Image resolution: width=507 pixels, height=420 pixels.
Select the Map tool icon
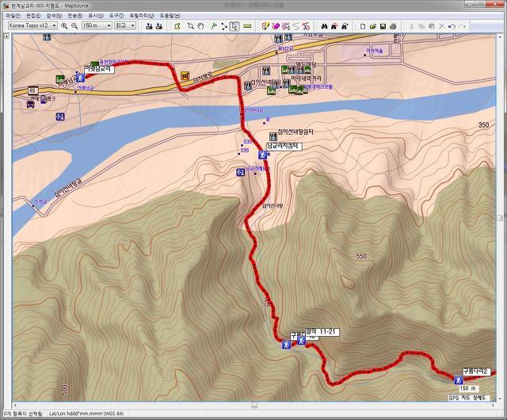click(177, 26)
